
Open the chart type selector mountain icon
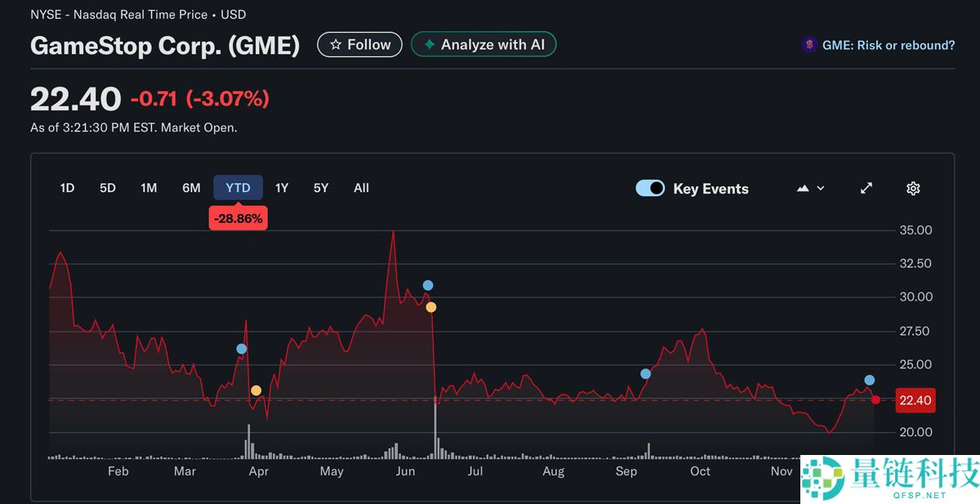(802, 187)
